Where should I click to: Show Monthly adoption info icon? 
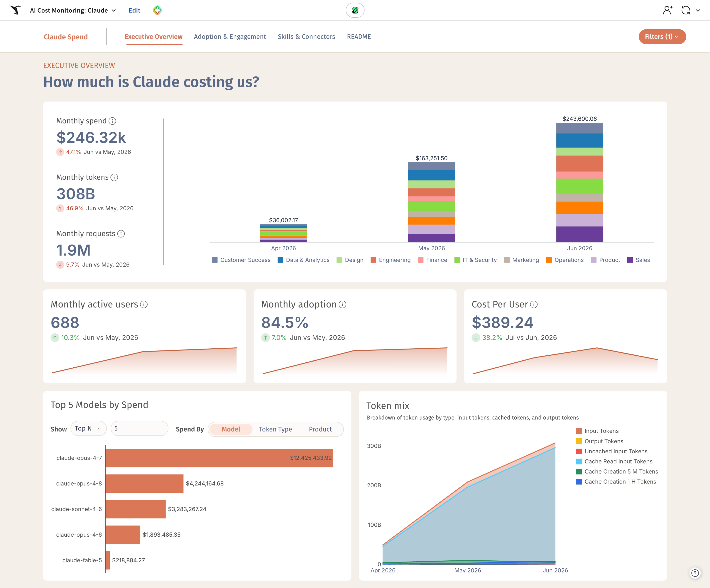[342, 304]
